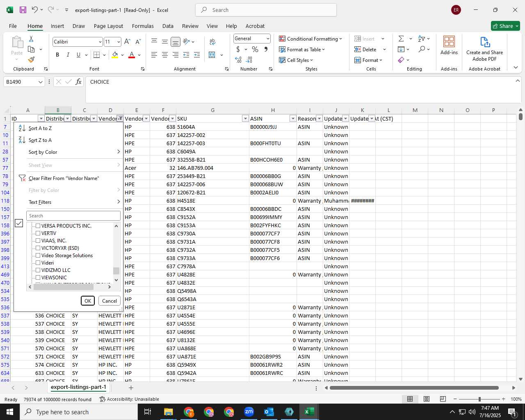Apply Comma Style format
Screen dimensions: 525x420
tap(266, 49)
